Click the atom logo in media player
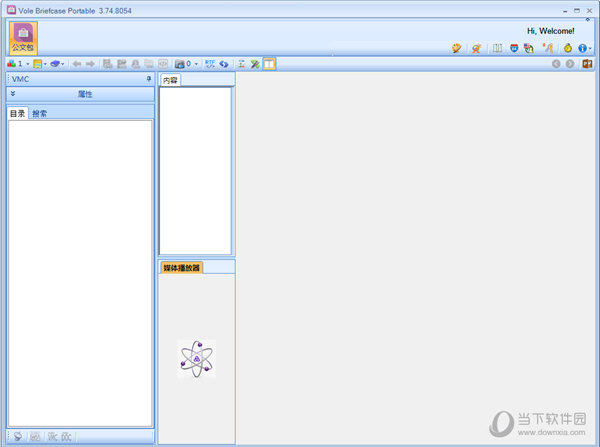This screenshot has width=600, height=447. (196, 358)
